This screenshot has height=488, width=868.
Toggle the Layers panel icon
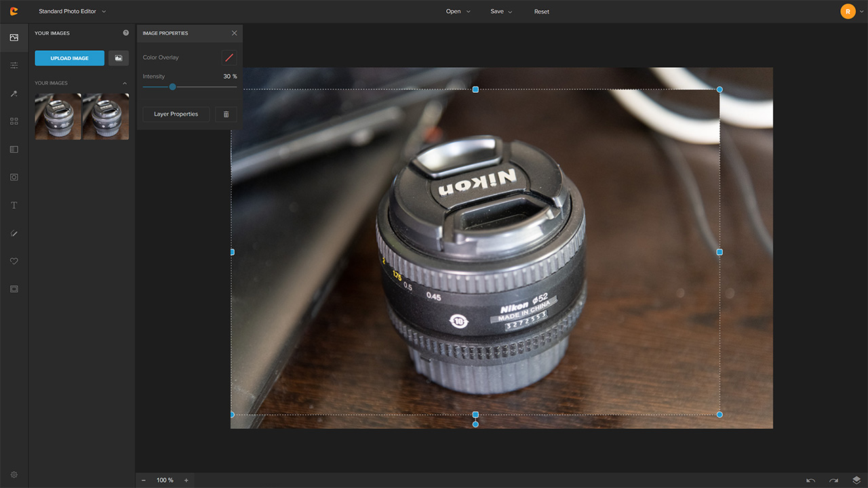click(856, 480)
